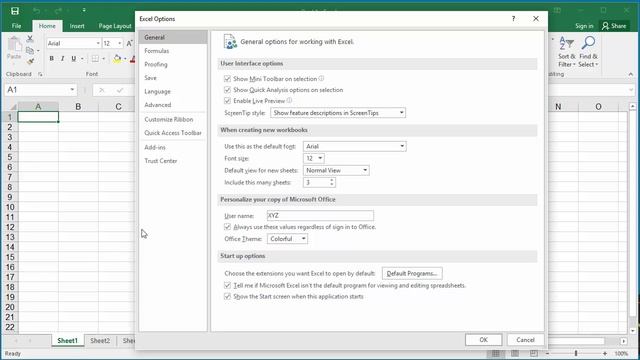640x360 pixels.
Task: Switch to Page Break Preview in status bar
Action: click(x=534, y=353)
